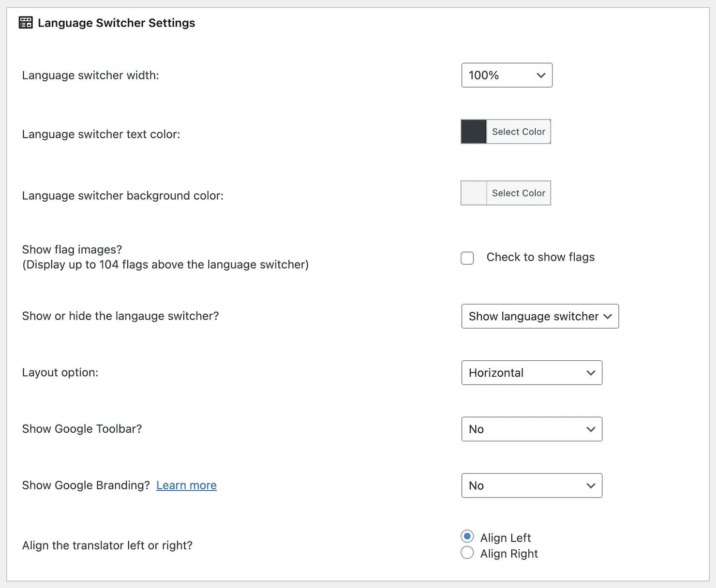Click the Align the translator question label
The width and height of the screenshot is (716, 588).
(x=107, y=545)
